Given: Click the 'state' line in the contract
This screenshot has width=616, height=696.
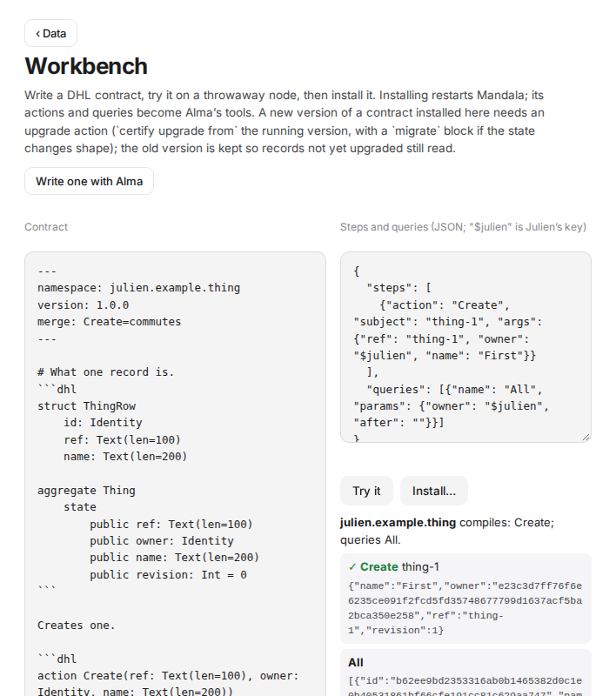Looking at the screenshot, I should click(x=80, y=507).
